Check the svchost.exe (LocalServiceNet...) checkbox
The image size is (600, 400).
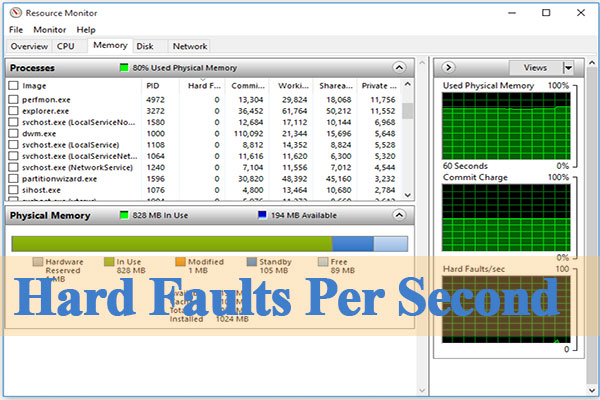pos(13,156)
